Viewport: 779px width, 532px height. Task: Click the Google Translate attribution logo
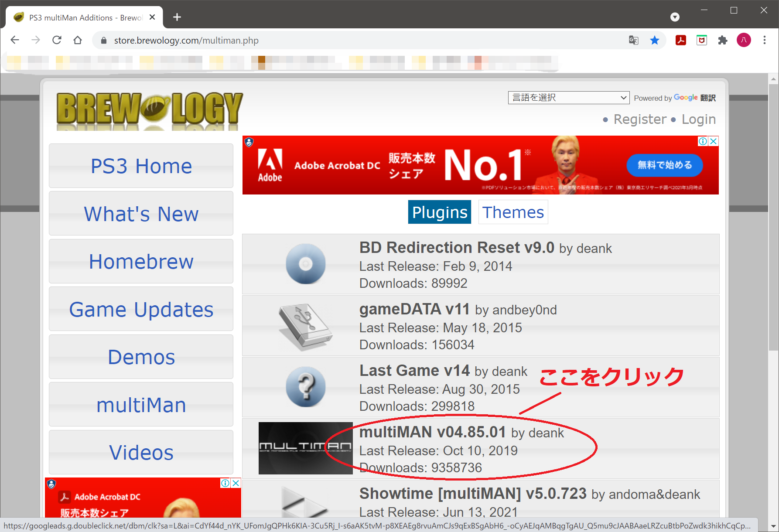pos(686,98)
